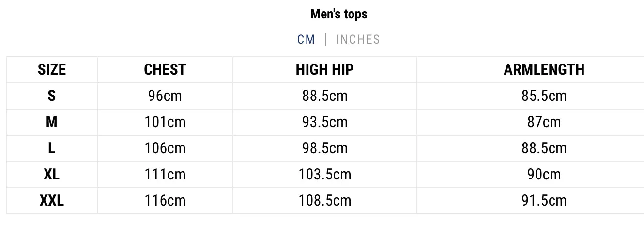Select the S size row label

[x=52, y=96]
